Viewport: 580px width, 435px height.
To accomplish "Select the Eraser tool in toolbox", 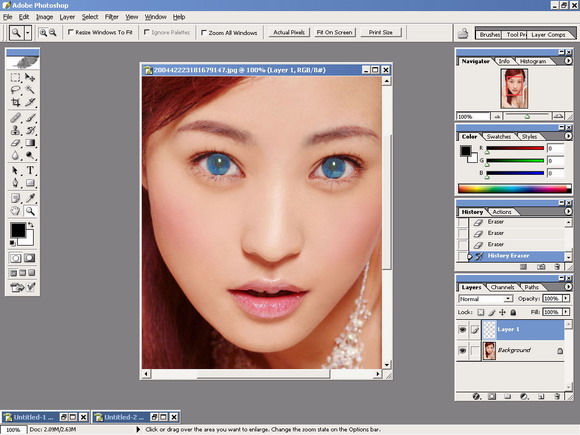I will click(x=16, y=143).
